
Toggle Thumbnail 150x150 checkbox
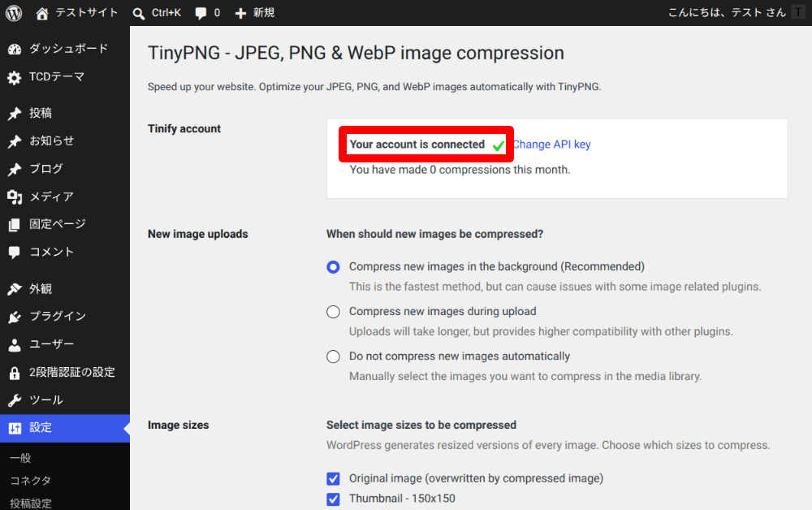point(333,499)
